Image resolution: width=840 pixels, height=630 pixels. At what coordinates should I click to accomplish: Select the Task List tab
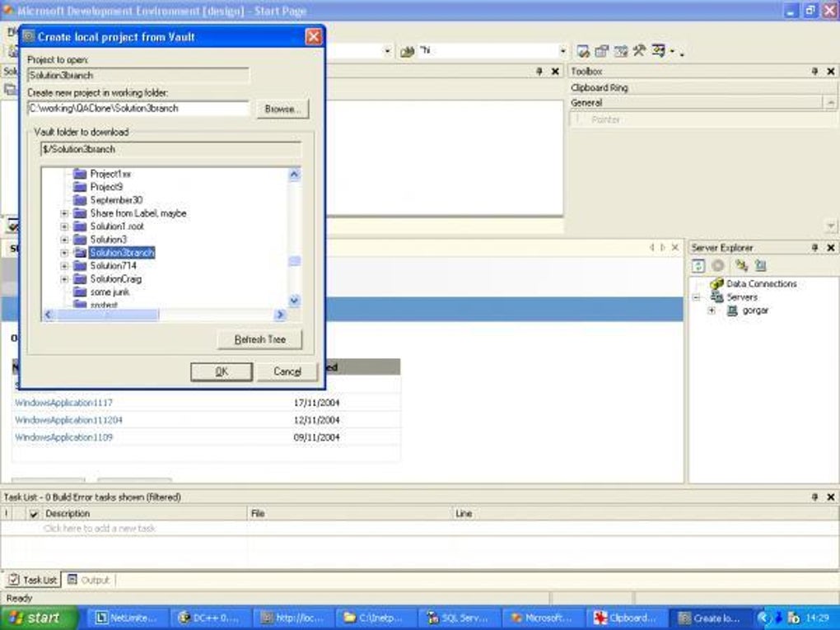point(35,580)
